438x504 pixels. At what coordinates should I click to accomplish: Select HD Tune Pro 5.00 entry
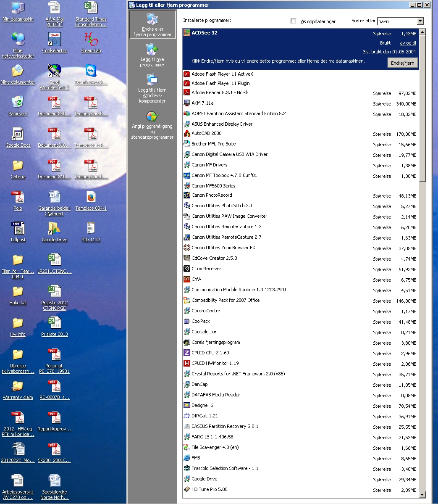(x=301, y=490)
